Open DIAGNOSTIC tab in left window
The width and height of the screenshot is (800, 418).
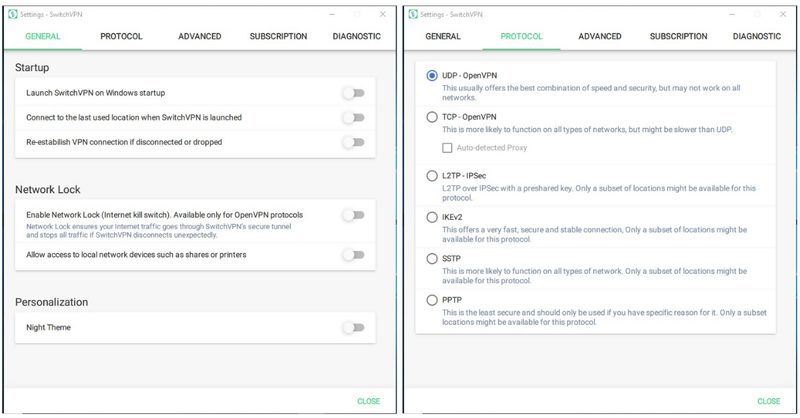(357, 36)
